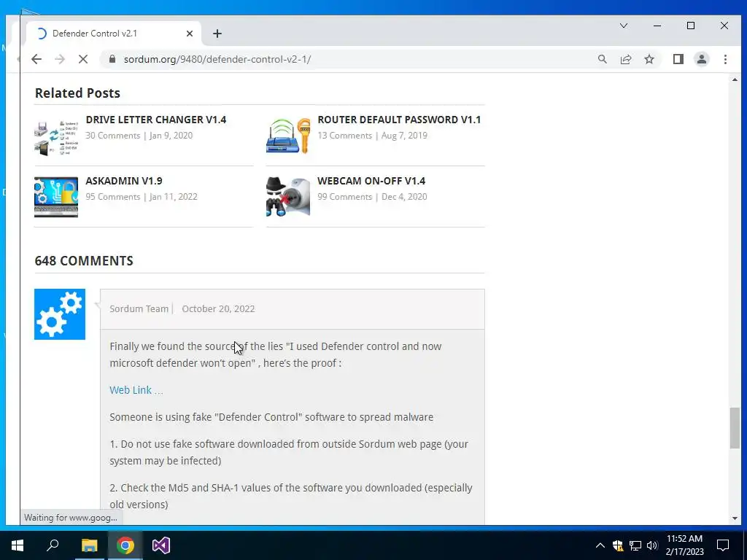Open the notification center icon
The image size is (747, 560).
point(723,545)
